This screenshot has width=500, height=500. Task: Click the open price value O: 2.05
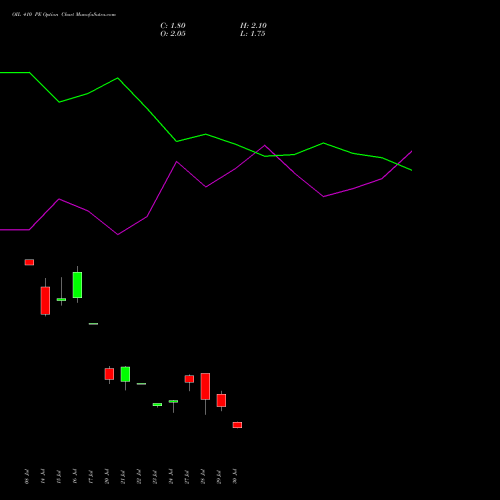[173, 34]
